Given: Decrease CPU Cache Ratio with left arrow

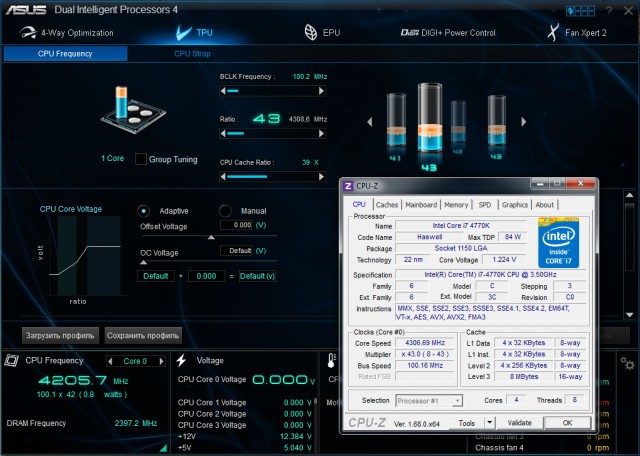Looking at the screenshot, I should tap(223, 177).
